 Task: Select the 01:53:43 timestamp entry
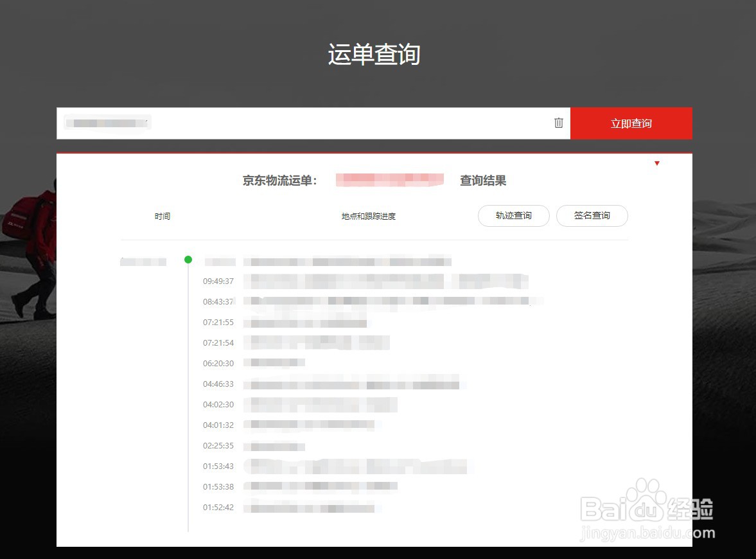218,466
